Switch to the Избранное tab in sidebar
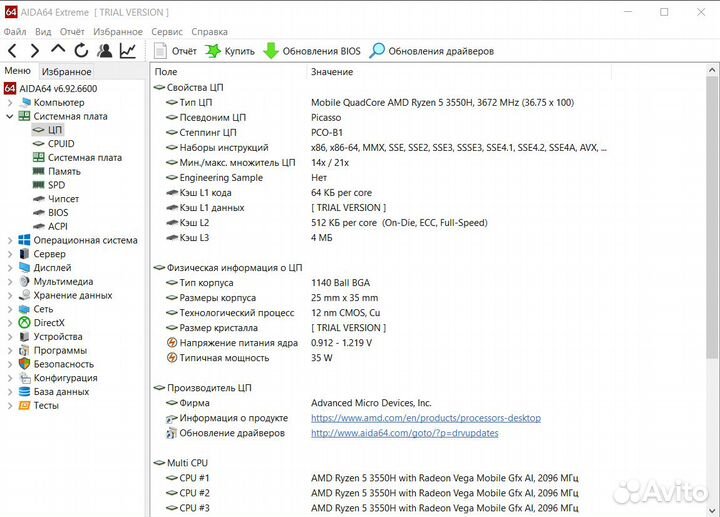Viewport: 720px width, 517px height. (x=67, y=72)
